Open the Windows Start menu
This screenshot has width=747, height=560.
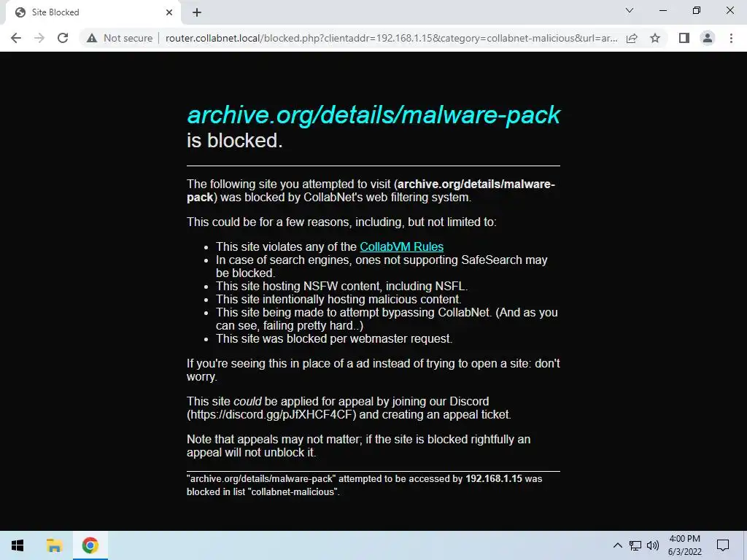coord(18,545)
